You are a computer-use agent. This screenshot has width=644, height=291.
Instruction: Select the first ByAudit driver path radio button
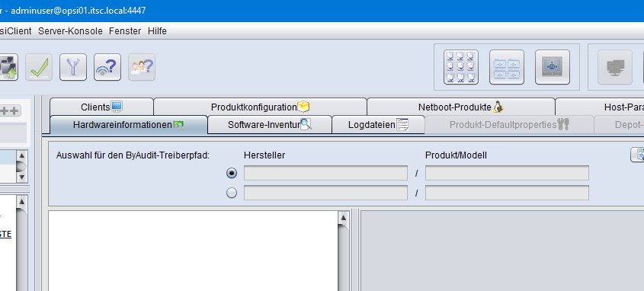(232, 173)
